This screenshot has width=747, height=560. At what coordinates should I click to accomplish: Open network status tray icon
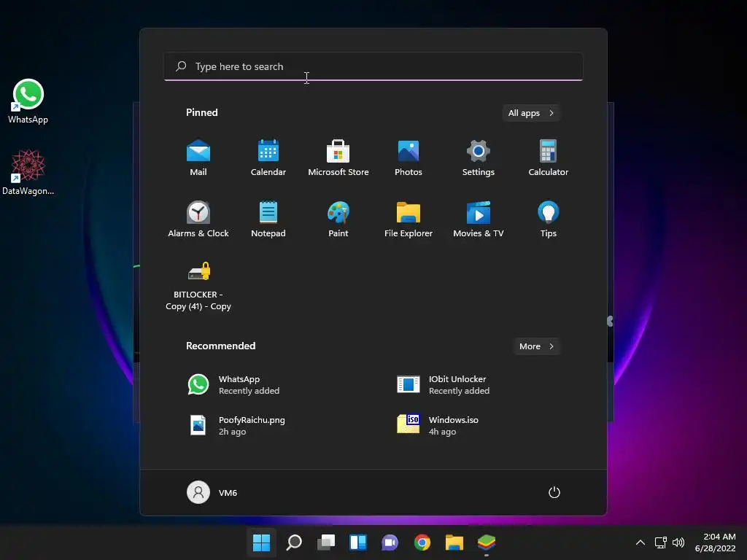click(x=660, y=542)
